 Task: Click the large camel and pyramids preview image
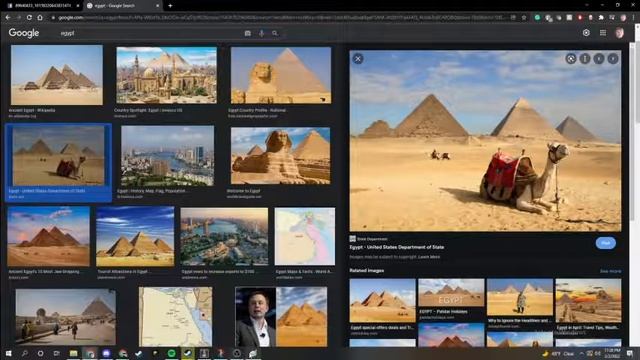485,141
